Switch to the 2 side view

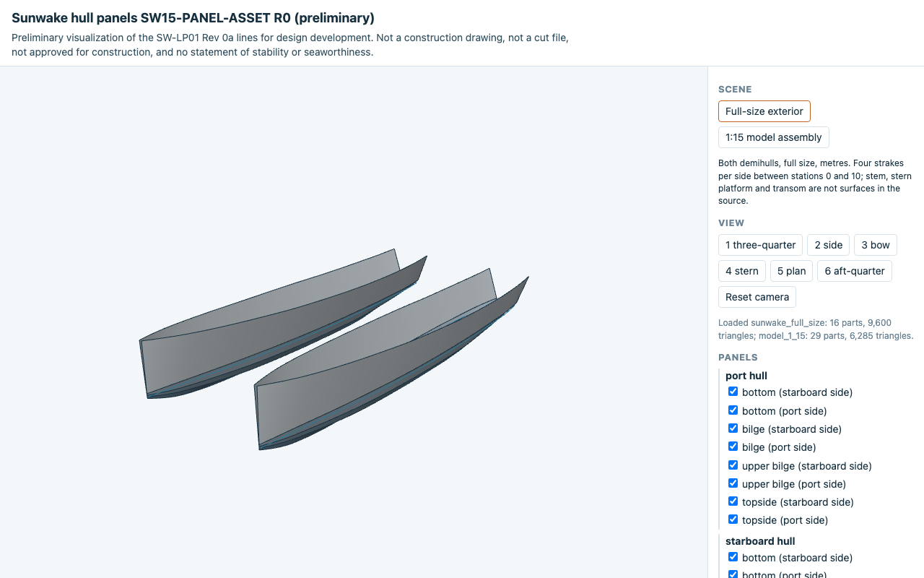(828, 245)
